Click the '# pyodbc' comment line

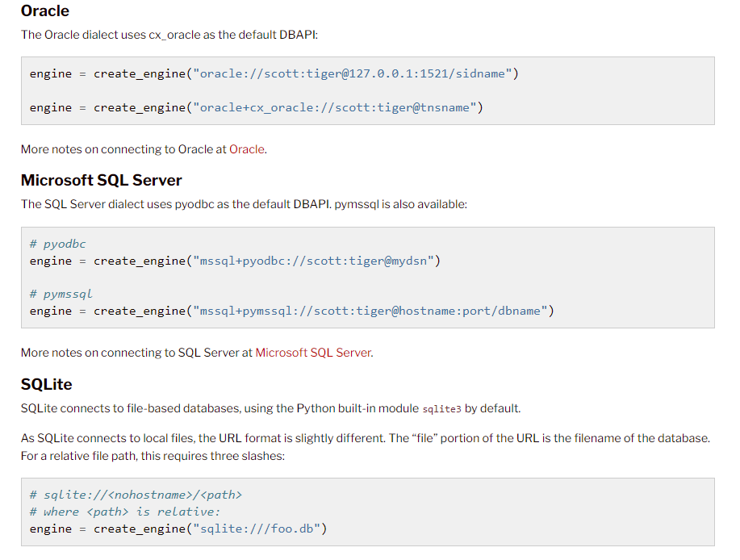pyautogui.click(x=57, y=244)
